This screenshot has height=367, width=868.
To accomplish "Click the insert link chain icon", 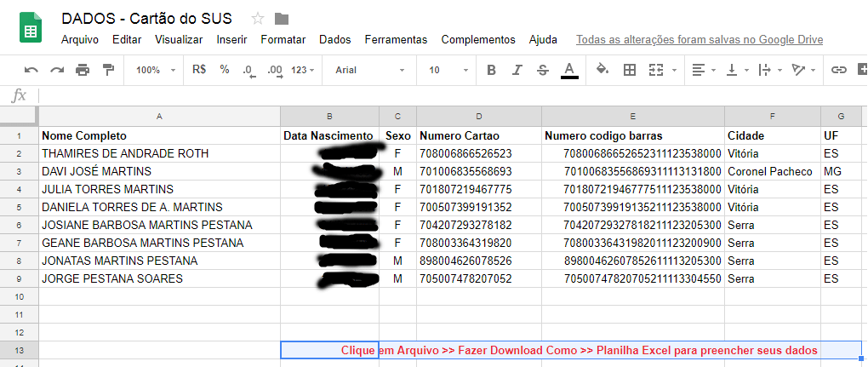I will (839, 70).
